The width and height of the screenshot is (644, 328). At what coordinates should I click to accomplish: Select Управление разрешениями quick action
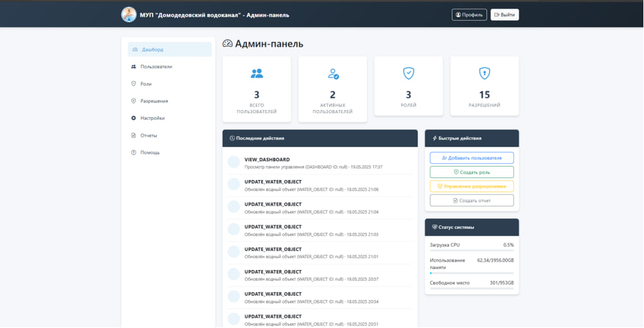click(x=472, y=187)
